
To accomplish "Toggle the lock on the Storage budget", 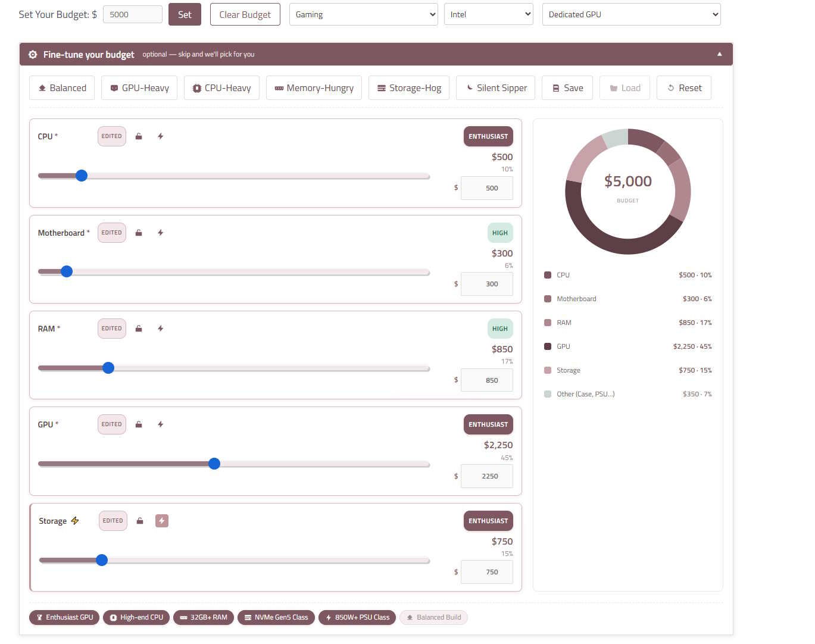I will [140, 521].
